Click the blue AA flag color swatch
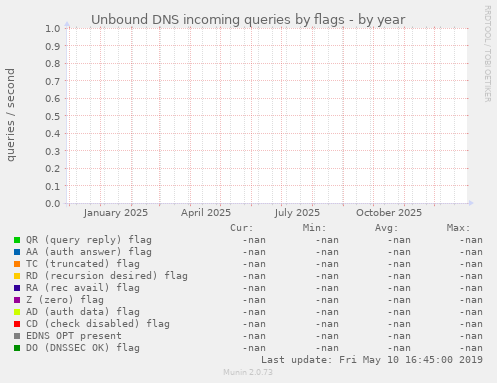 pos(17,252)
